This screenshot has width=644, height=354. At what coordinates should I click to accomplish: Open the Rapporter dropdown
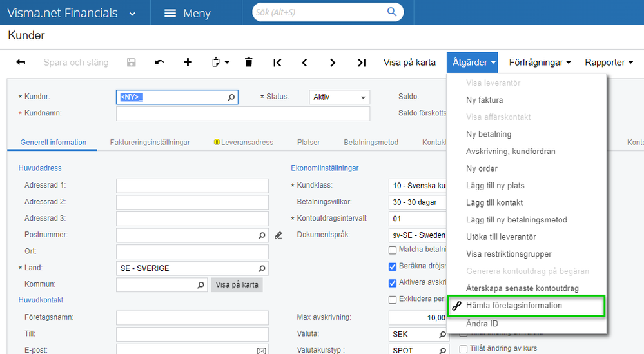click(x=609, y=63)
